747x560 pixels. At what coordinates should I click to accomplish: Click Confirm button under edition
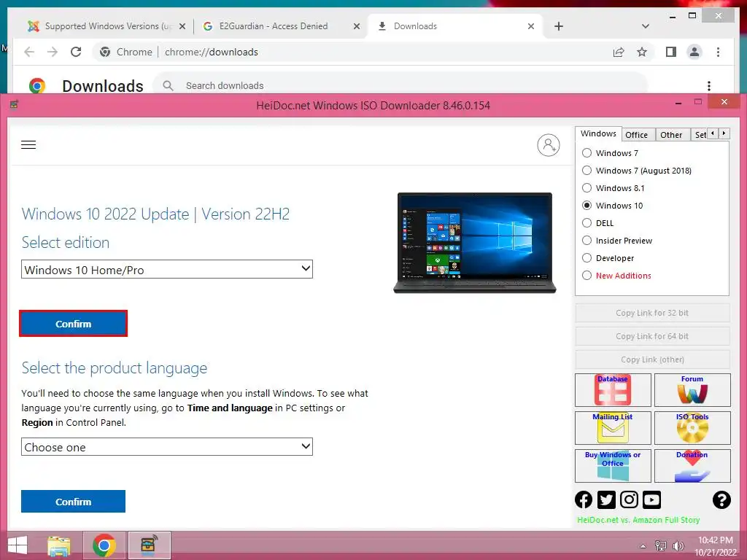click(74, 324)
